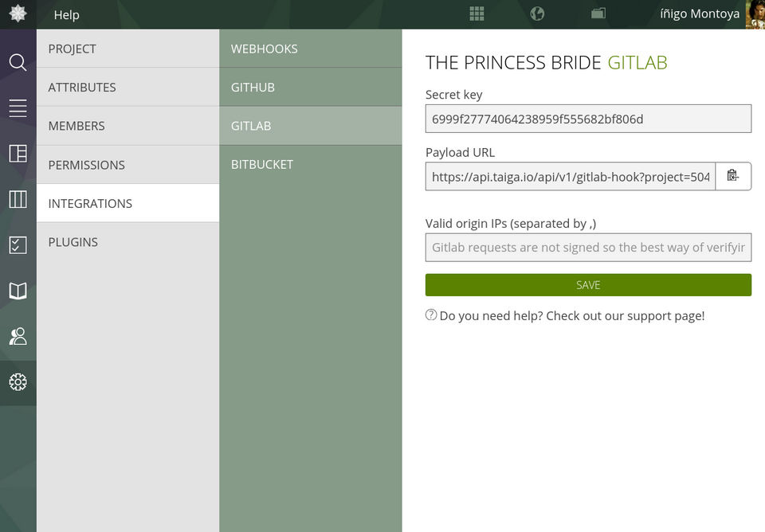
Task: Switch to the Bitbucket integration tab
Action: click(310, 164)
